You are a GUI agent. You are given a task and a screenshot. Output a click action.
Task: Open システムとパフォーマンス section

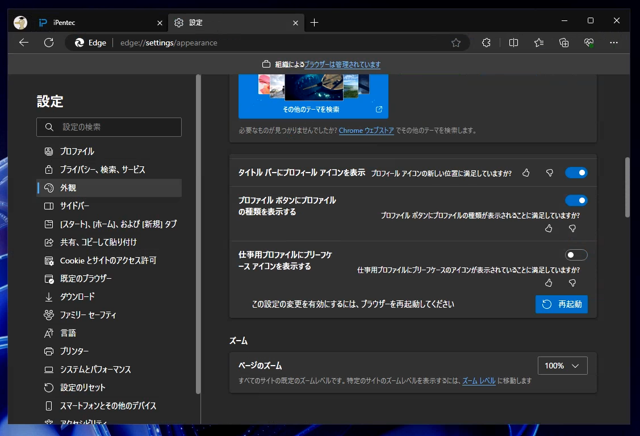pos(109,369)
